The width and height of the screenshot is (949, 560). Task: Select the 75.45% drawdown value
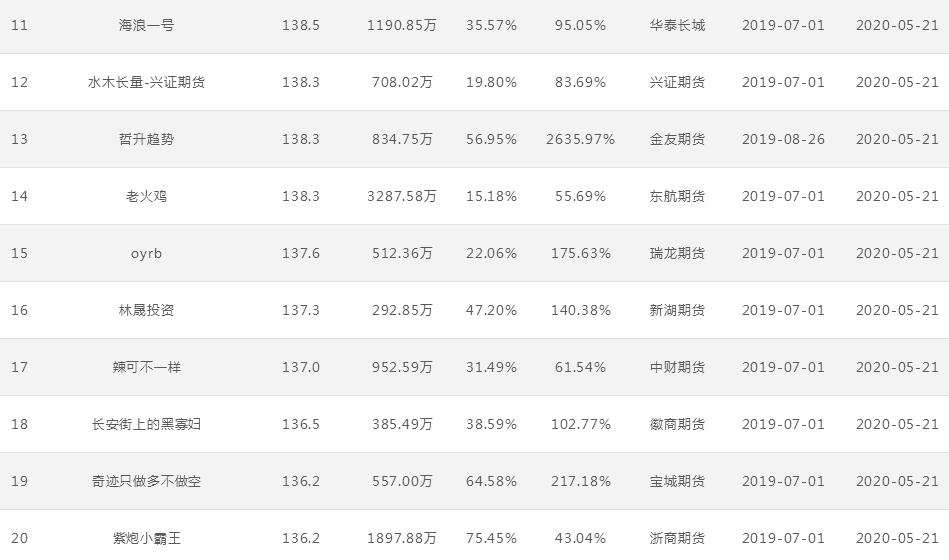[491, 538]
